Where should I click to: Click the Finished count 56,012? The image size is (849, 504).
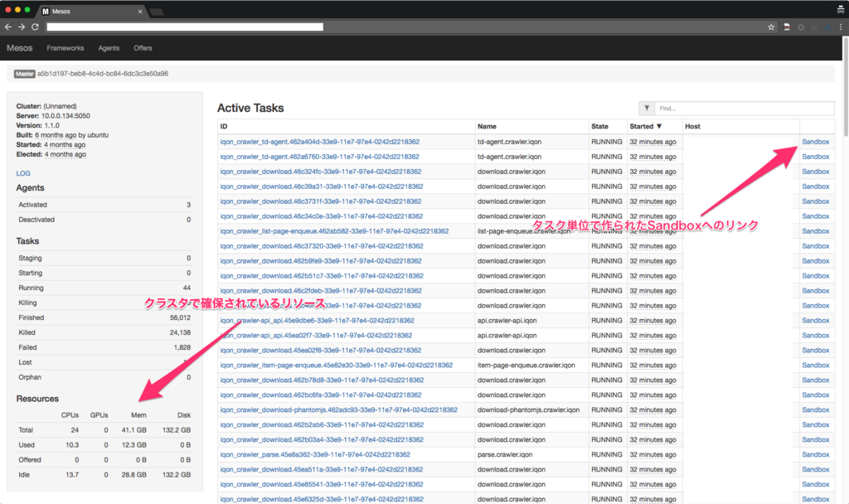point(180,317)
